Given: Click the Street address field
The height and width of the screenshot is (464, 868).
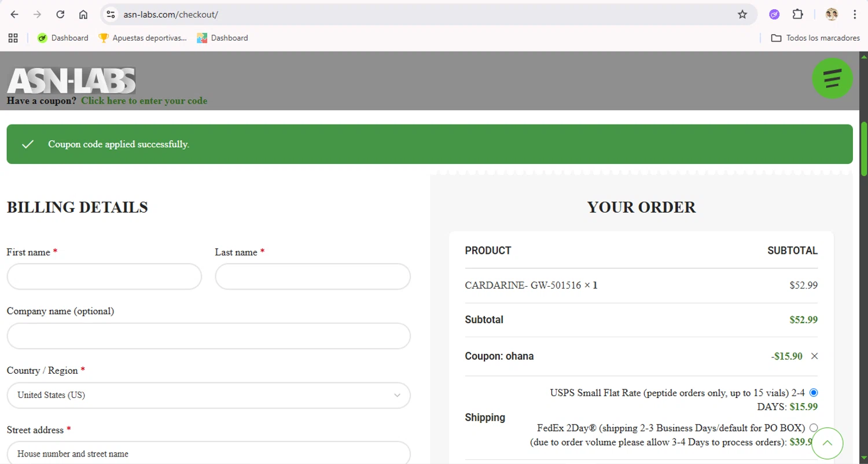Looking at the screenshot, I should pos(208,453).
